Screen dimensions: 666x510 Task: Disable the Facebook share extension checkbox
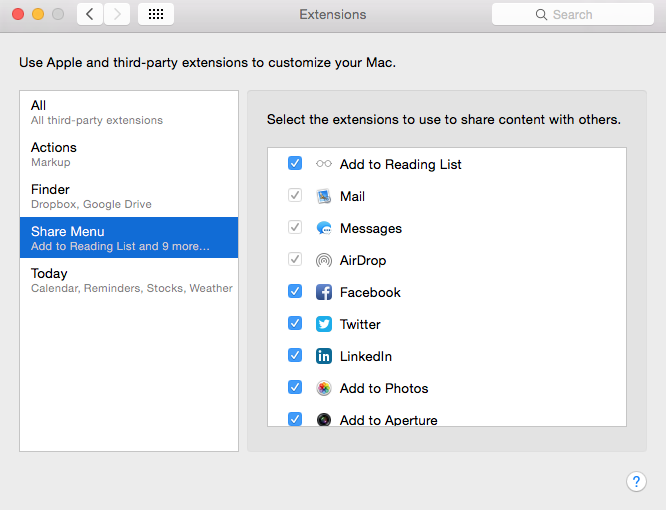(x=295, y=292)
